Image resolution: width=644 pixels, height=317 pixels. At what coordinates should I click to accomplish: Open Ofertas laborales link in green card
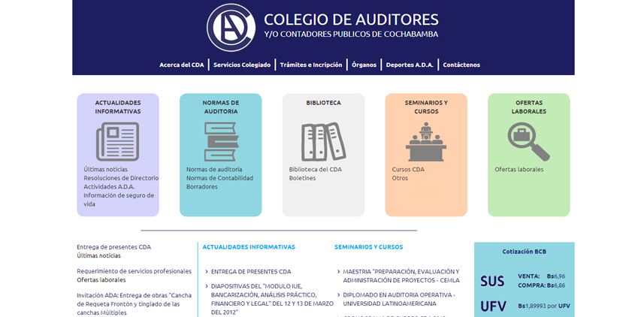tap(519, 169)
